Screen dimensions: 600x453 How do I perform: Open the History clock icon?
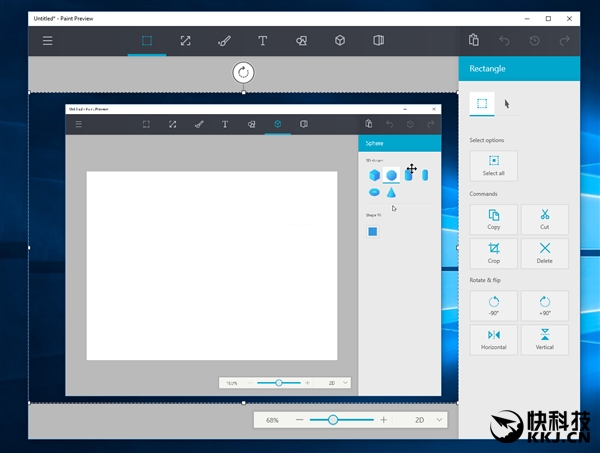(535, 41)
